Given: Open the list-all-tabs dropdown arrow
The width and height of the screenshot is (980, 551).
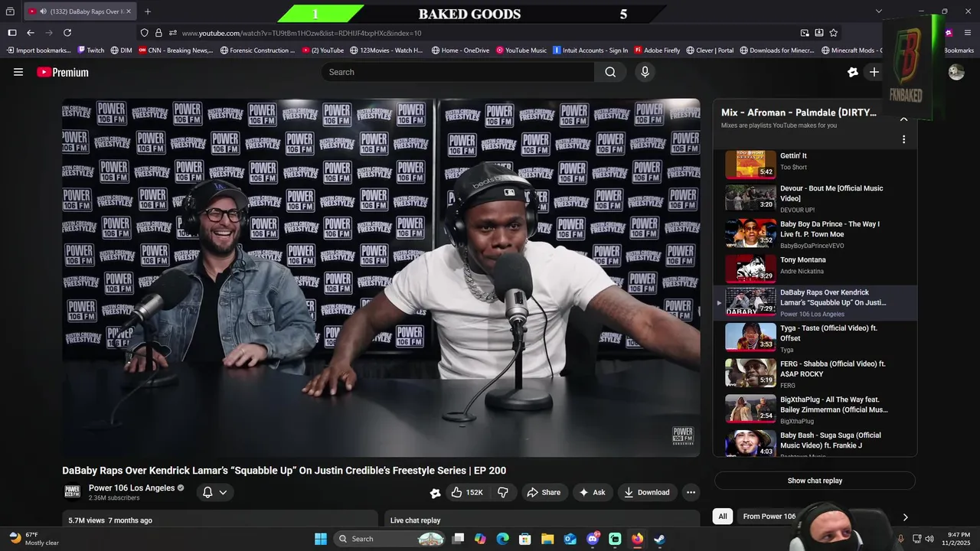Looking at the screenshot, I should click(x=879, y=11).
